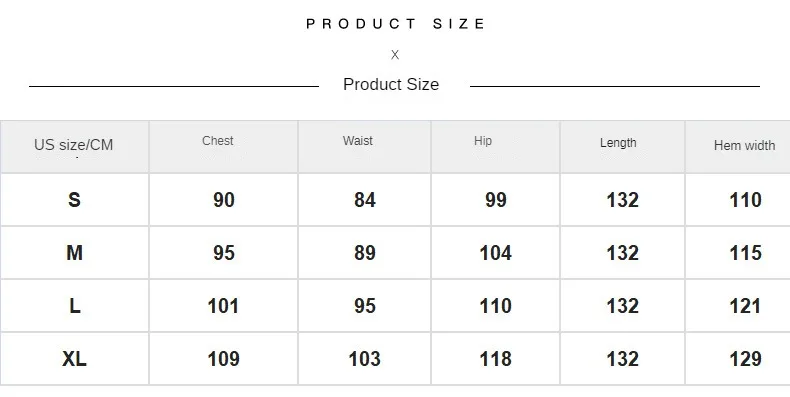Click the Chest column header
This screenshot has height=397, width=790.
pyautogui.click(x=218, y=141)
